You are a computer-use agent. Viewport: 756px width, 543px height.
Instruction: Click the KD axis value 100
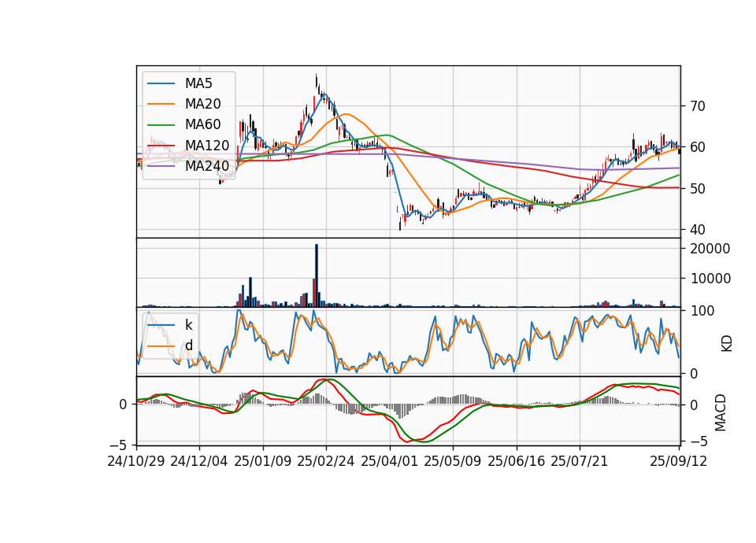(x=702, y=312)
